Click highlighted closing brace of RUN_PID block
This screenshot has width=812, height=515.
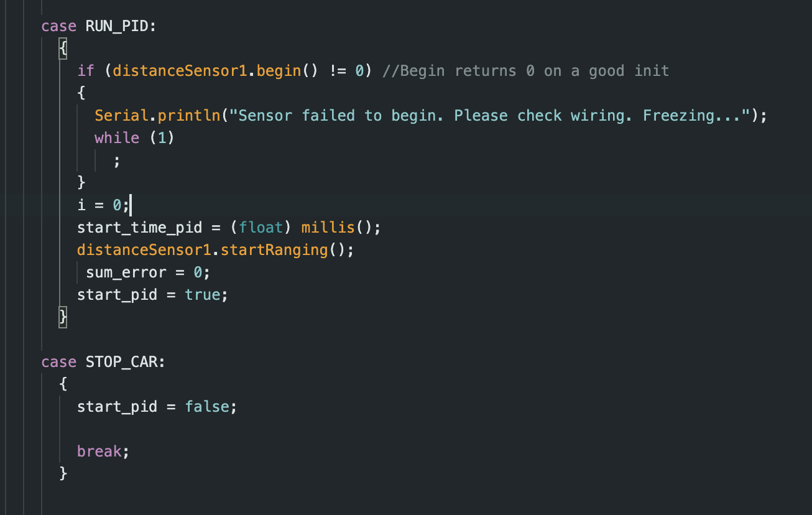click(63, 317)
